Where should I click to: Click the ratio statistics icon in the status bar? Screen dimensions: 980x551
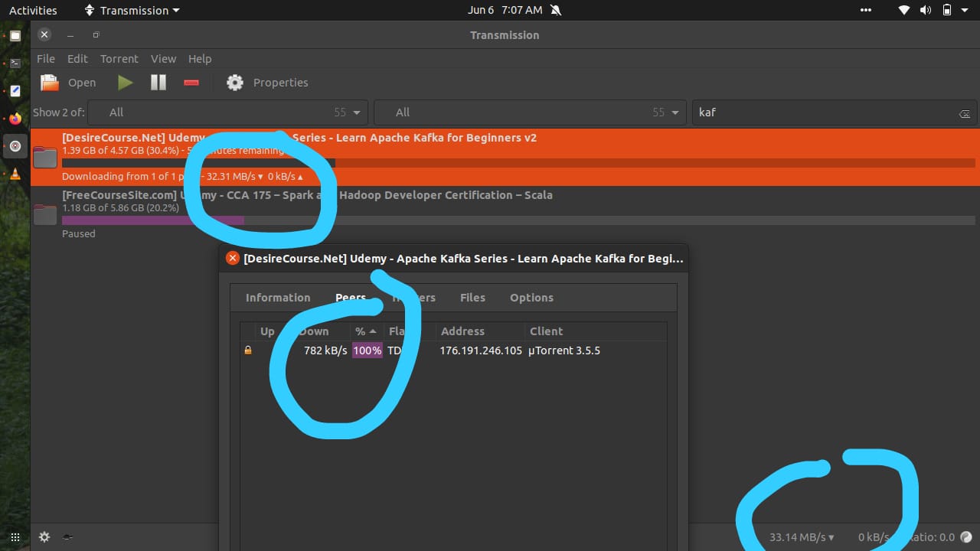(966, 537)
